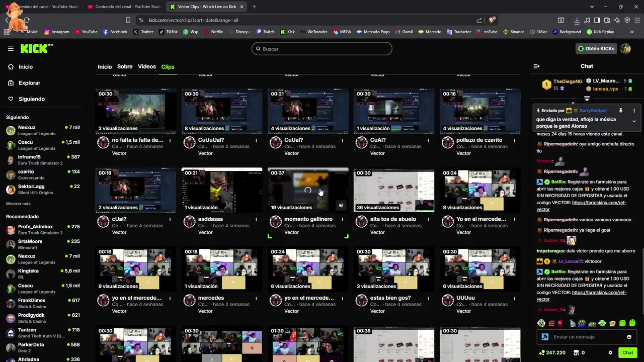
Task: Open browser downloads icon
Action: [577, 20]
